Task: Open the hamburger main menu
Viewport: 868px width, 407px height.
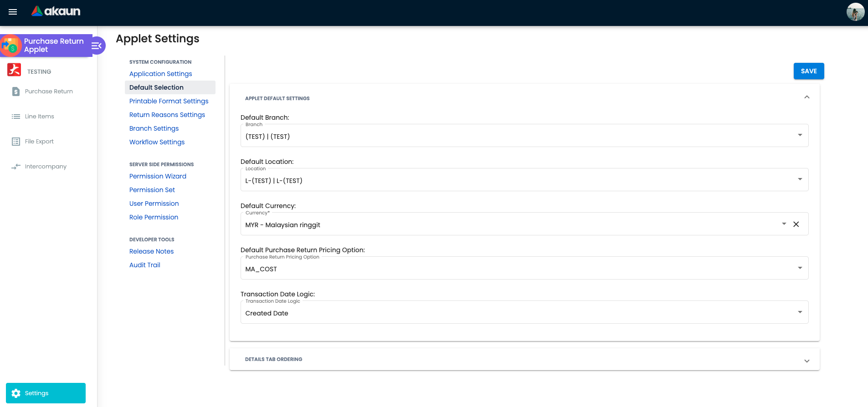Action: pyautogui.click(x=13, y=12)
